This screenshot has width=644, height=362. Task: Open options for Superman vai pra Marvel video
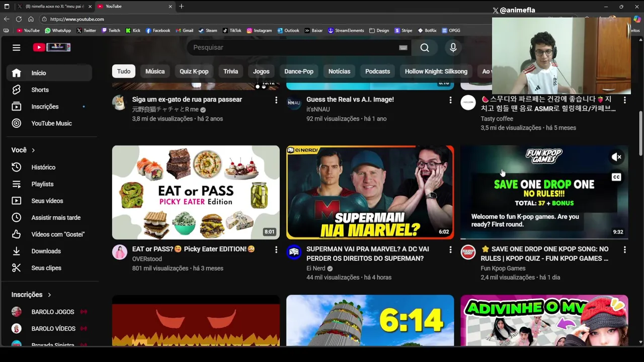tap(450, 249)
